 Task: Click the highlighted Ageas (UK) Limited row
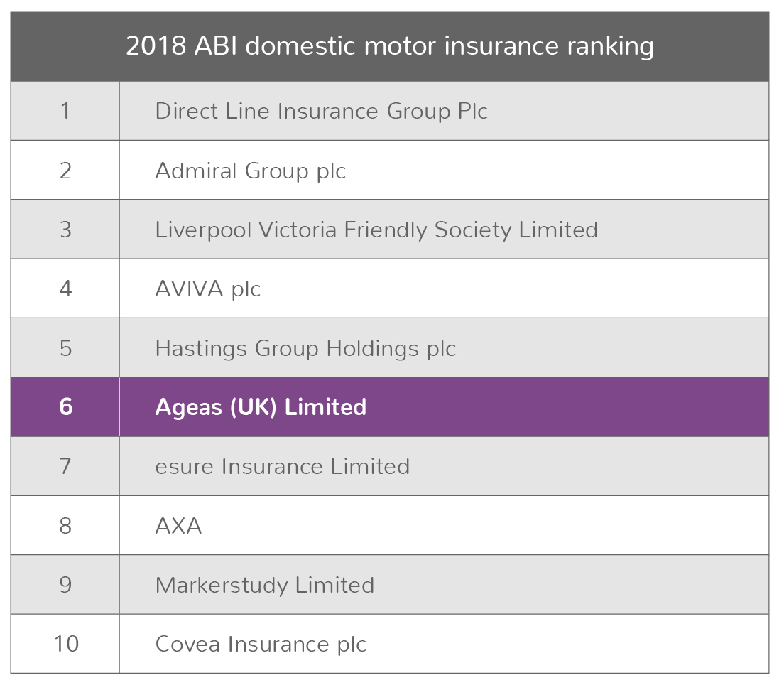click(x=389, y=406)
